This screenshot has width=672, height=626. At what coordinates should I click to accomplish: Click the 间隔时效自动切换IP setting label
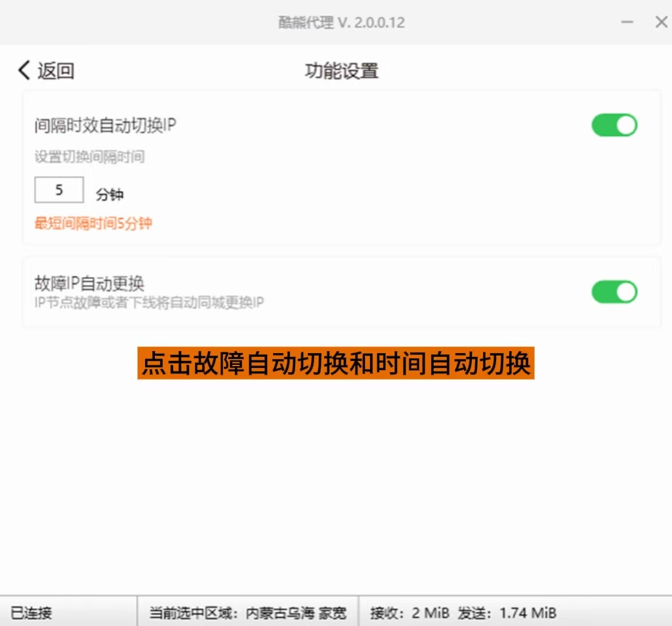[x=105, y=125]
